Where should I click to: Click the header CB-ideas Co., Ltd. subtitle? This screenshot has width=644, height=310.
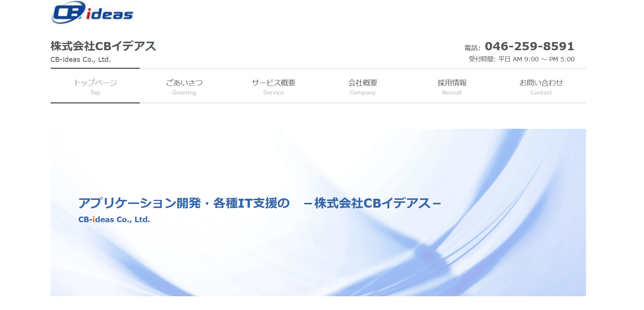tap(81, 60)
